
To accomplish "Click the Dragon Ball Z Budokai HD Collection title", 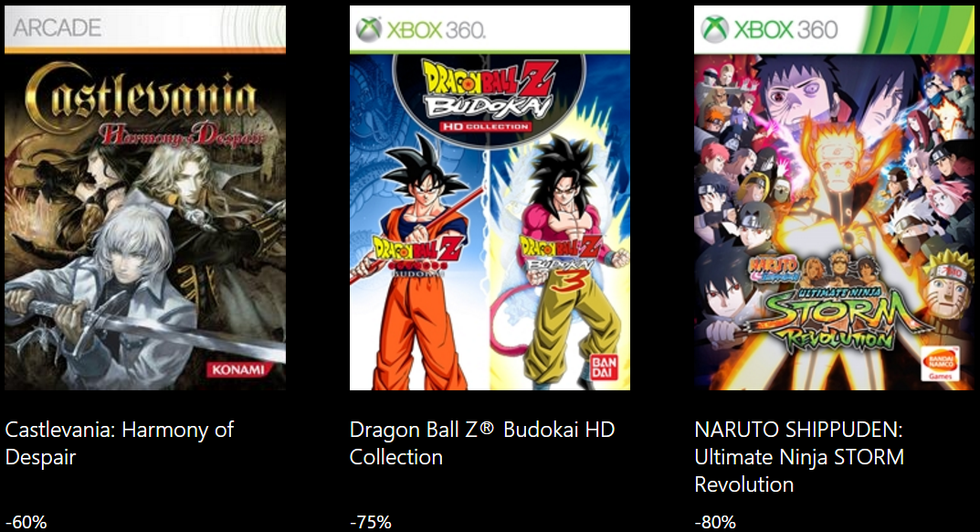I will pyautogui.click(x=482, y=443).
